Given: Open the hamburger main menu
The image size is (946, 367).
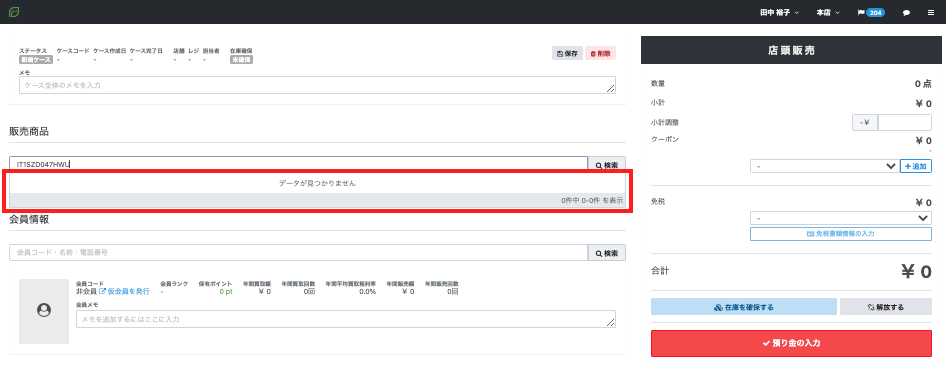Looking at the screenshot, I should 930,12.
